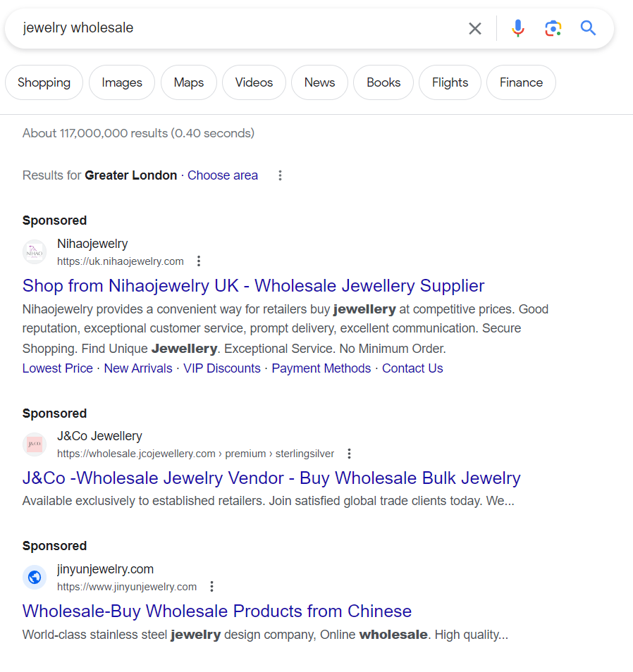The width and height of the screenshot is (633, 672).
Task: Click the blue magnifying glass search icon
Action: coord(588,28)
